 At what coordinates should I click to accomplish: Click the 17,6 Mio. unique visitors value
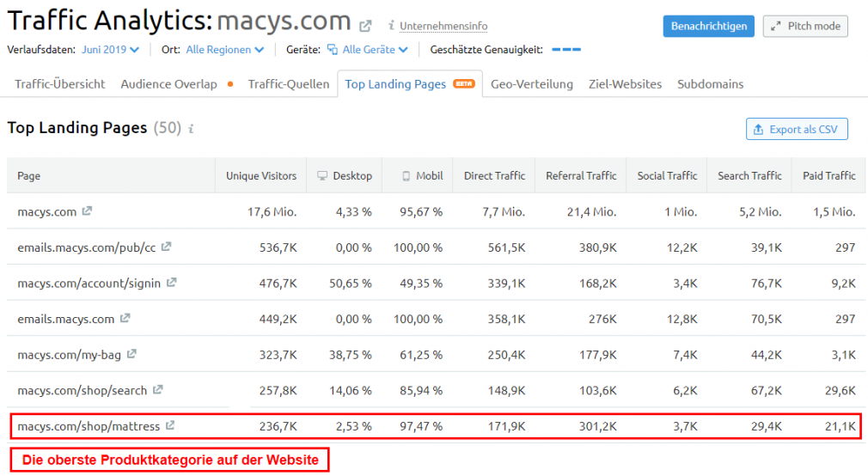272,211
